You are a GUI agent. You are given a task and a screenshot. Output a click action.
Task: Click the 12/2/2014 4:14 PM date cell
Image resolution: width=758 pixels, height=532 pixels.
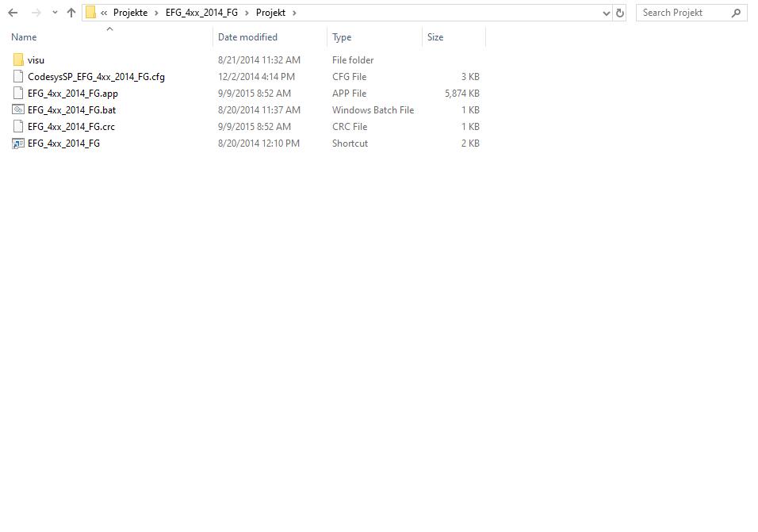[256, 76]
